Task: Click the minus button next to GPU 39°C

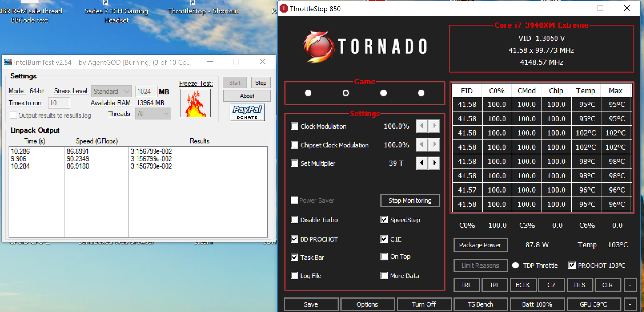Action: pos(630,304)
